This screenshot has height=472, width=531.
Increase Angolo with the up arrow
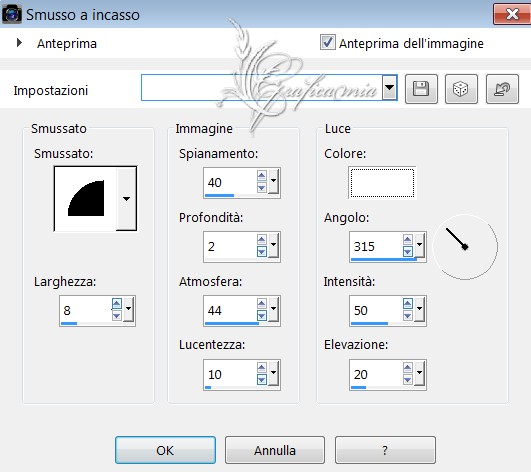tap(408, 240)
